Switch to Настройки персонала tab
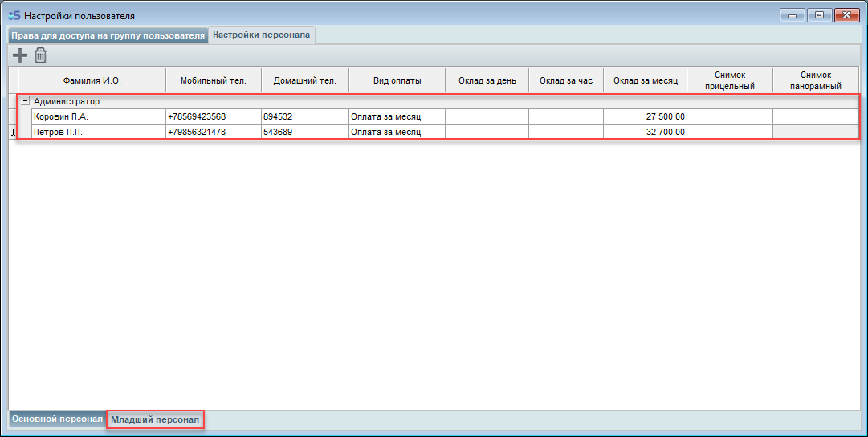The width and height of the screenshot is (868, 437). pos(261,35)
